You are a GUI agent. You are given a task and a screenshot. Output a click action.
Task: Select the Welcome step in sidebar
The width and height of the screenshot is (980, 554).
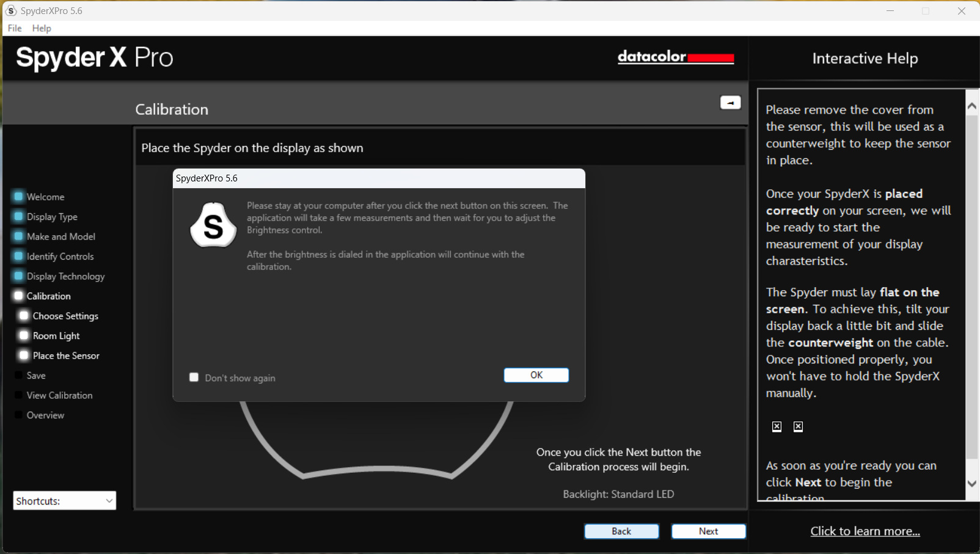pyautogui.click(x=45, y=197)
